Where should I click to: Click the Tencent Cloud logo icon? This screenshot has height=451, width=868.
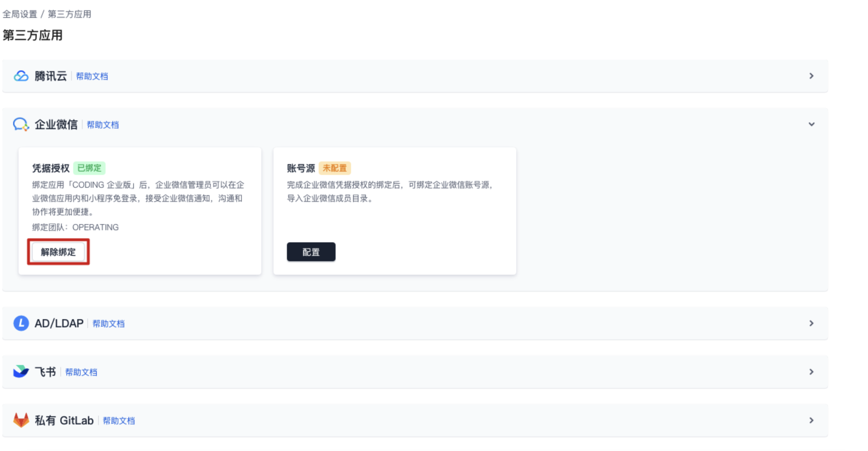click(21, 76)
